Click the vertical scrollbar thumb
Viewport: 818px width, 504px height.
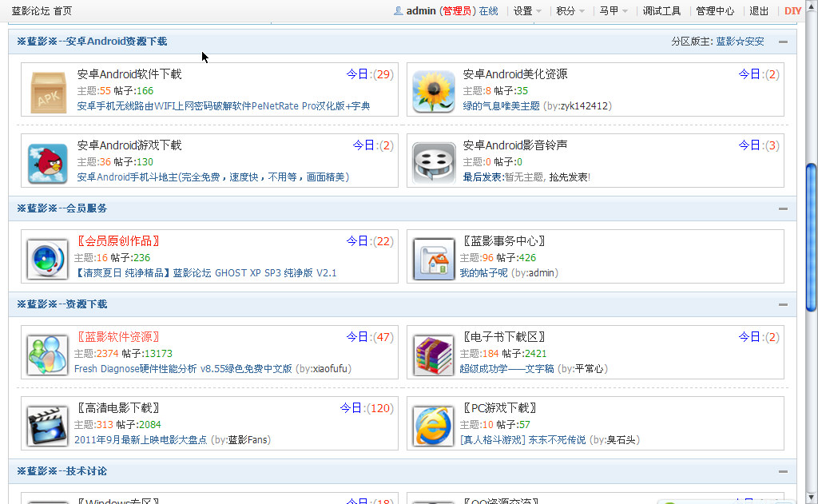pyautogui.click(x=812, y=237)
